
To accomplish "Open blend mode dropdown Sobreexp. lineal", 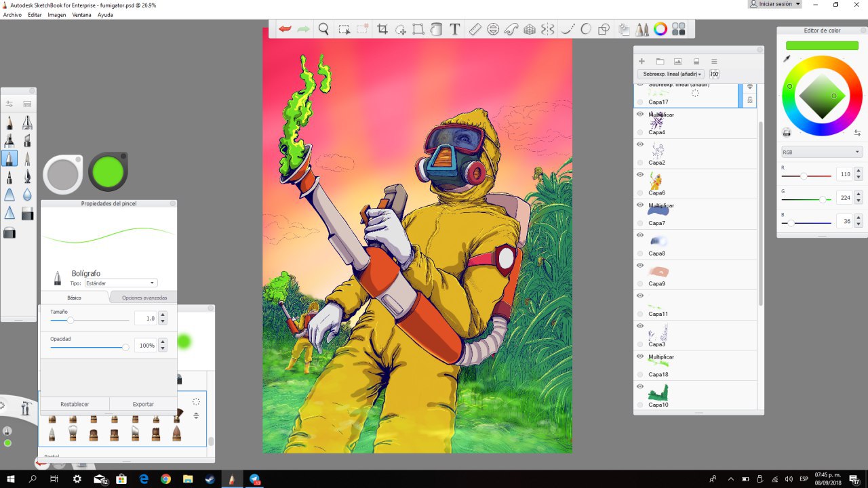I will point(671,74).
